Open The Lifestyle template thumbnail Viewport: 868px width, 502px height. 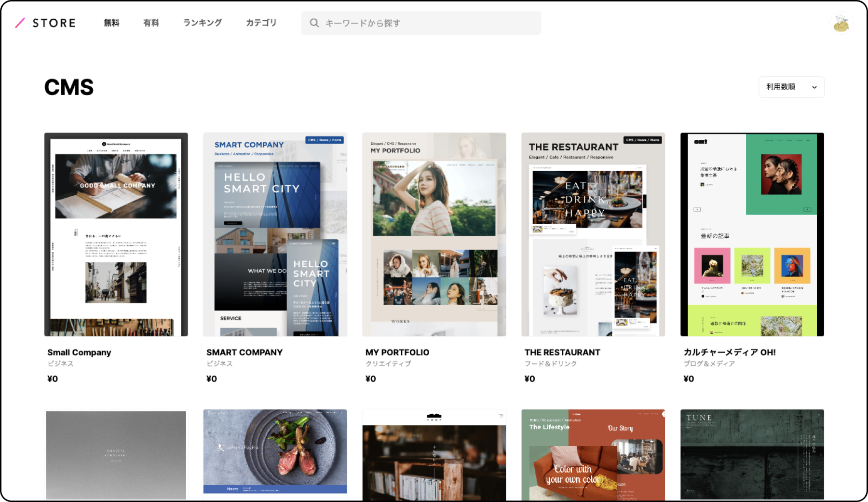pos(593,455)
